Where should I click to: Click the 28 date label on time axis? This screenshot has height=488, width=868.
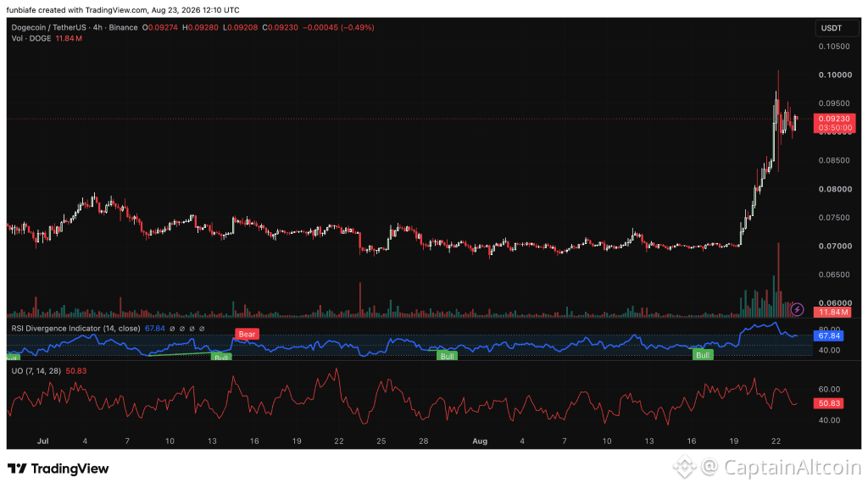pyautogui.click(x=424, y=441)
